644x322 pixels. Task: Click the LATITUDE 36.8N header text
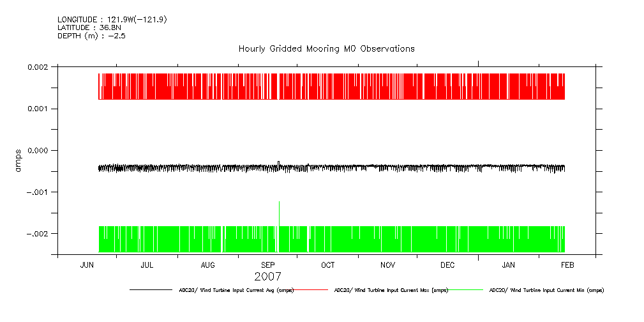pos(89,27)
